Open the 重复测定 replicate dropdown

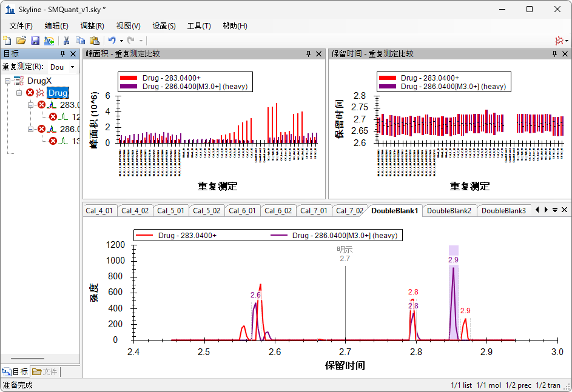[63, 67]
